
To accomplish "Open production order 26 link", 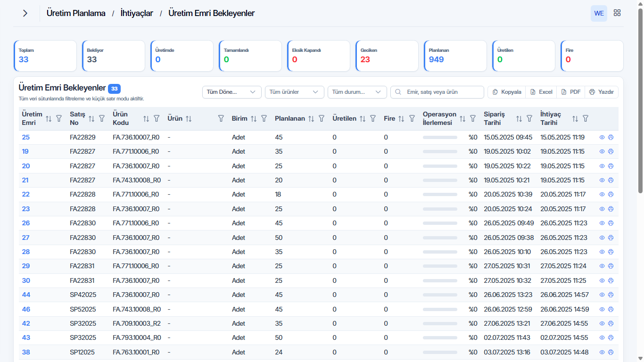I will (26, 223).
